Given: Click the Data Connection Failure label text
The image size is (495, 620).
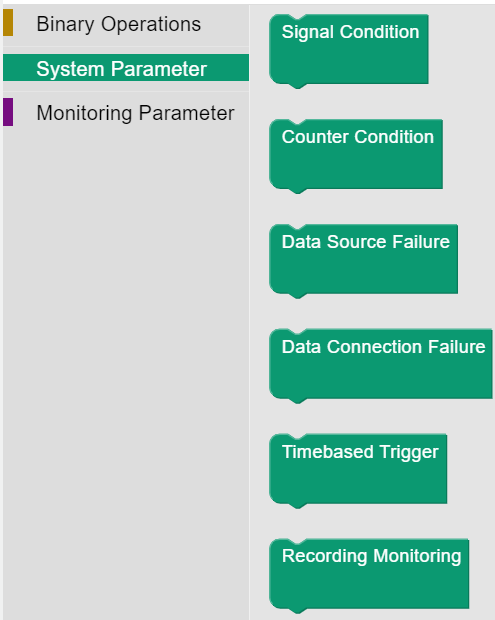Looking at the screenshot, I should [x=383, y=347].
